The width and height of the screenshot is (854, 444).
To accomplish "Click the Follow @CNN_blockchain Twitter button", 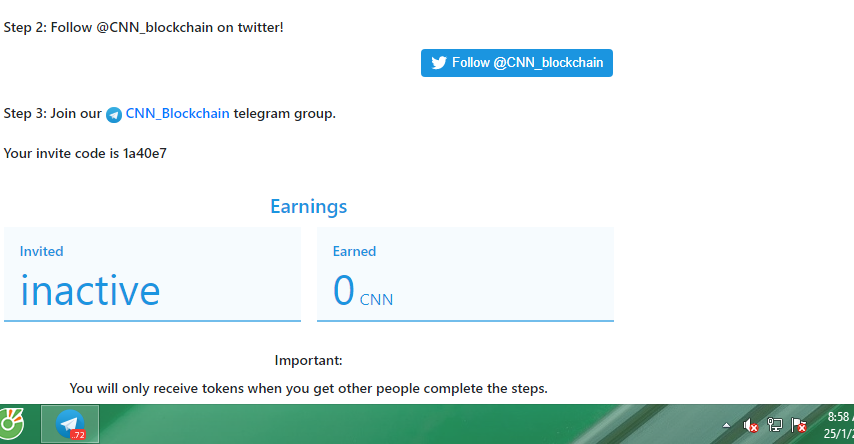I will pos(517,63).
